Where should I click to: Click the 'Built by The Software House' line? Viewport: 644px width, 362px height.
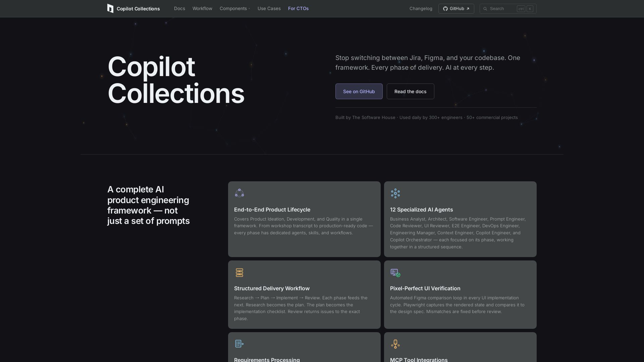coord(426,117)
